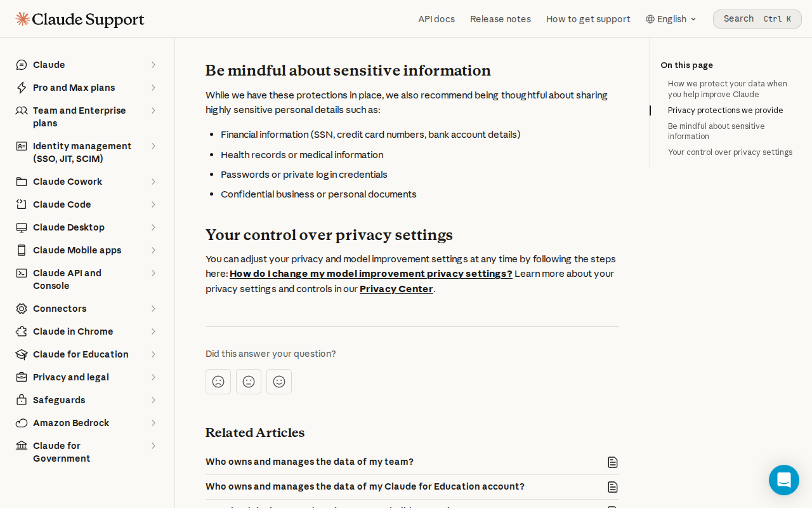Click the monitor icon for Claude Desktop
Viewport: 812px width, 508px height.
(x=22, y=227)
